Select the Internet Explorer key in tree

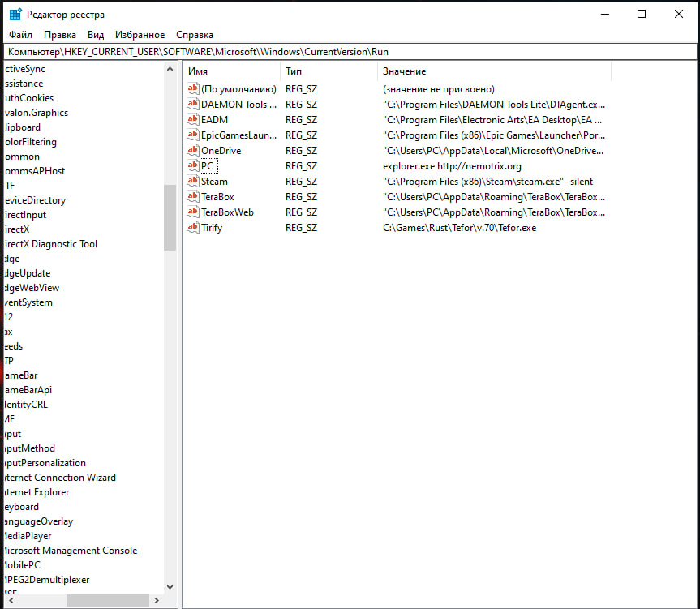[37, 492]
